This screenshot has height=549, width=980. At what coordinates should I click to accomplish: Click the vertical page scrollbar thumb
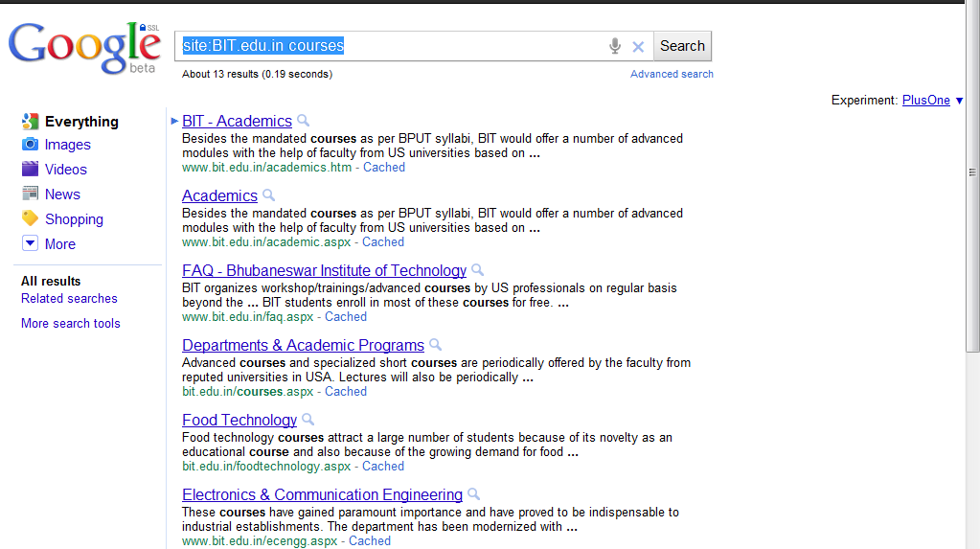tap(972, 177)
